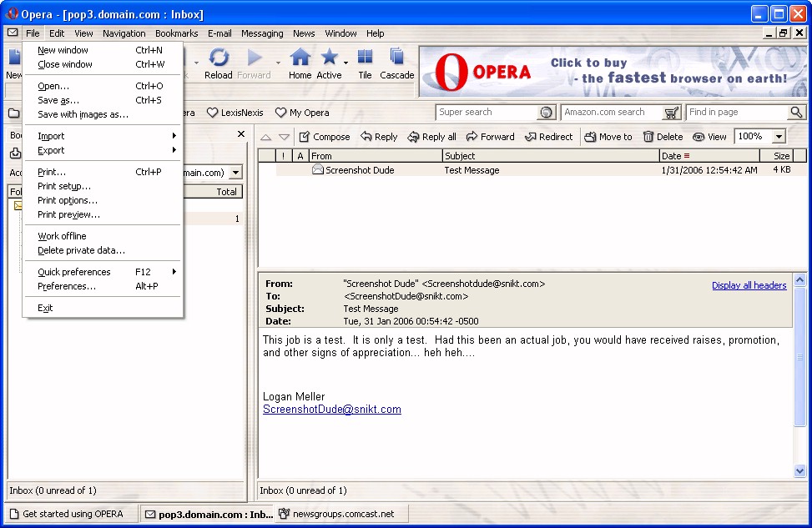Click the Home toolbar icon
The width and height of the screenshot is (812, 528).
(300, 58)
